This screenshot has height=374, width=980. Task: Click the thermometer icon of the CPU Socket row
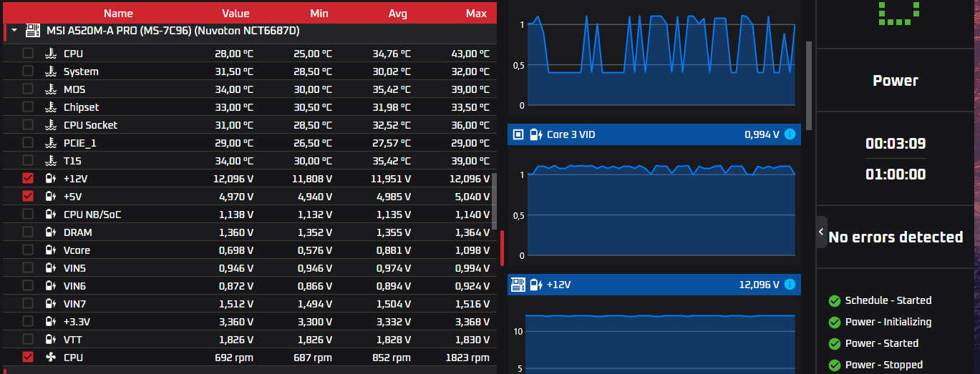point(51,124)
